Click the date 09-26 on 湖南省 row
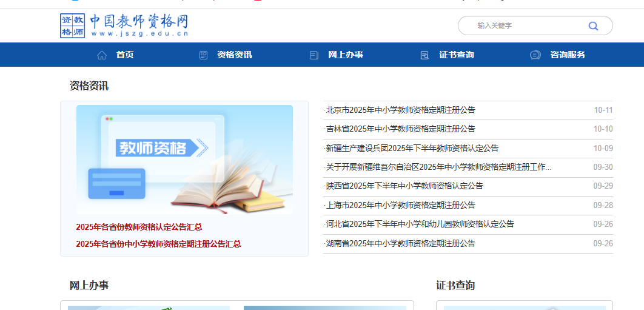 [x=603, y=243]
